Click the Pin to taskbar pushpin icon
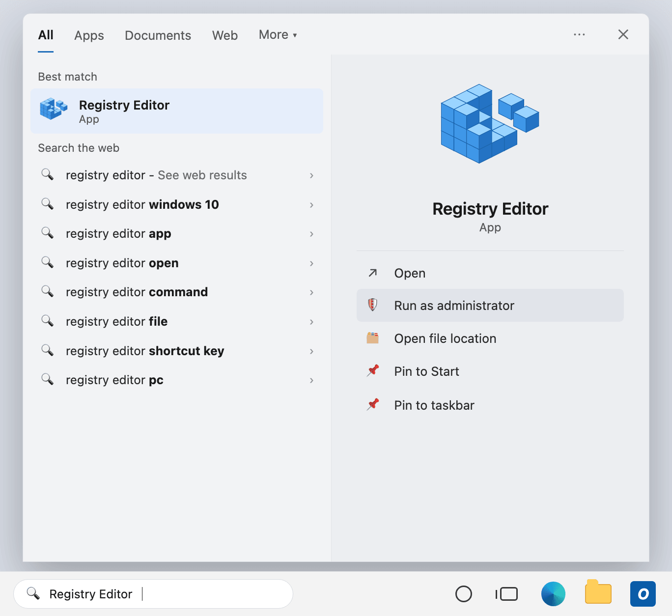 373,404
